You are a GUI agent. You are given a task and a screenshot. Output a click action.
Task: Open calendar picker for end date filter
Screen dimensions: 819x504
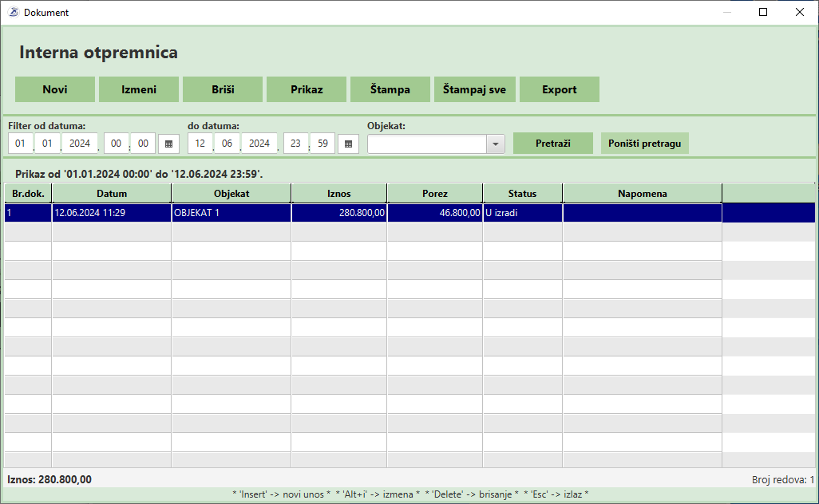point(349,144)
